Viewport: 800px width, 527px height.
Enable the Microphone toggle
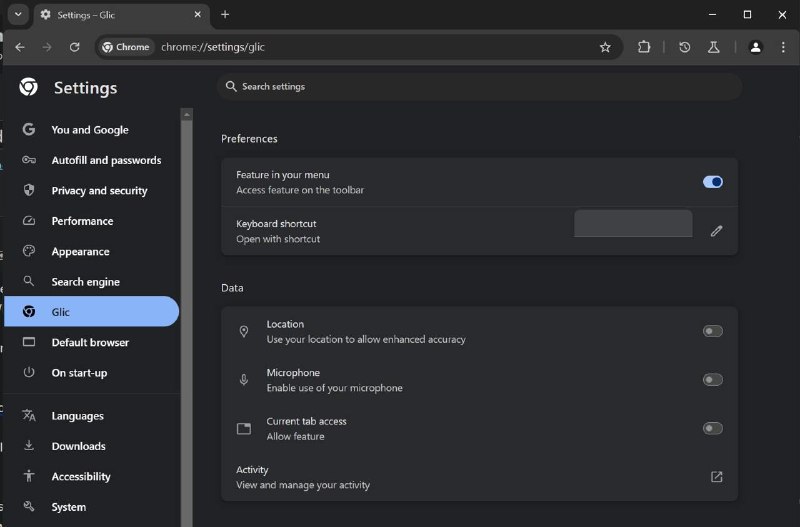click(713, 380)
